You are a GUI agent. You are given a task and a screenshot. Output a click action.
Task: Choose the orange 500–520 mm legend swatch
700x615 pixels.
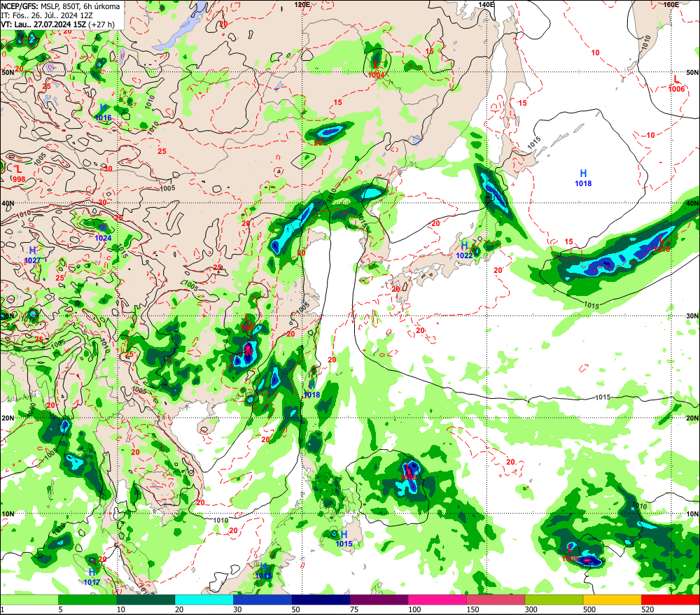tap(612, 600)
